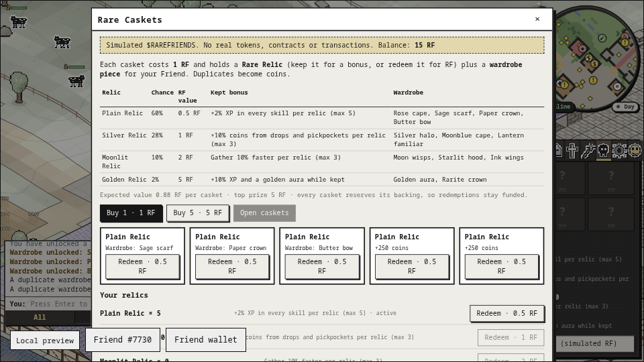Click the 60% chance cell
Screen dimensions: 644x362
point(157,113)
